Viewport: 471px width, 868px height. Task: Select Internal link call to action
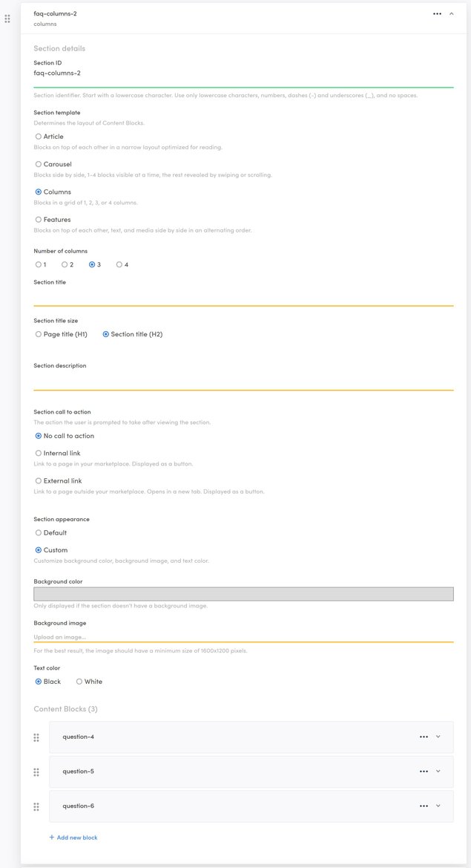39,454
